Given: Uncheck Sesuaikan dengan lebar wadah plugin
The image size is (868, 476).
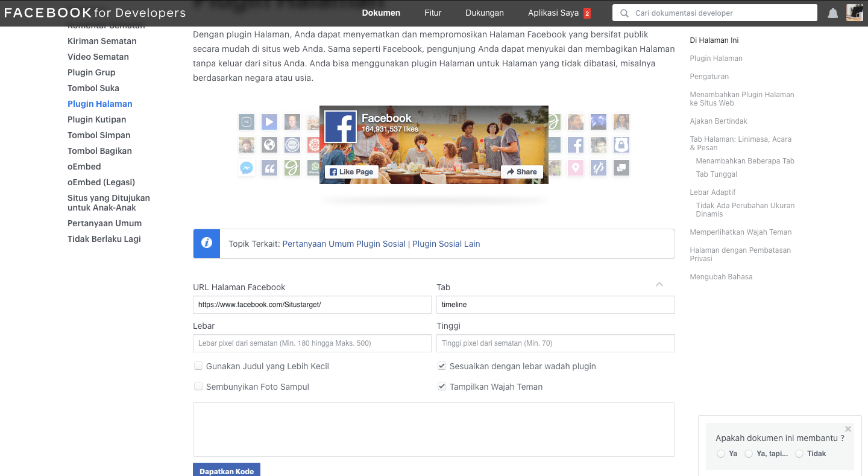Looking at the screenshot, I should pyautogui.click(x=442, y=366).
